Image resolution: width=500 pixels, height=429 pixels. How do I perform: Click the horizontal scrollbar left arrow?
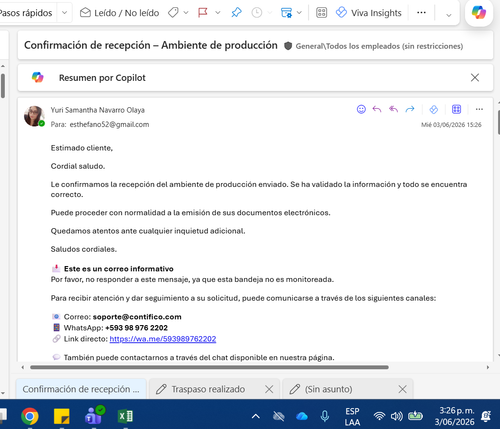click(x=23, y=367)
